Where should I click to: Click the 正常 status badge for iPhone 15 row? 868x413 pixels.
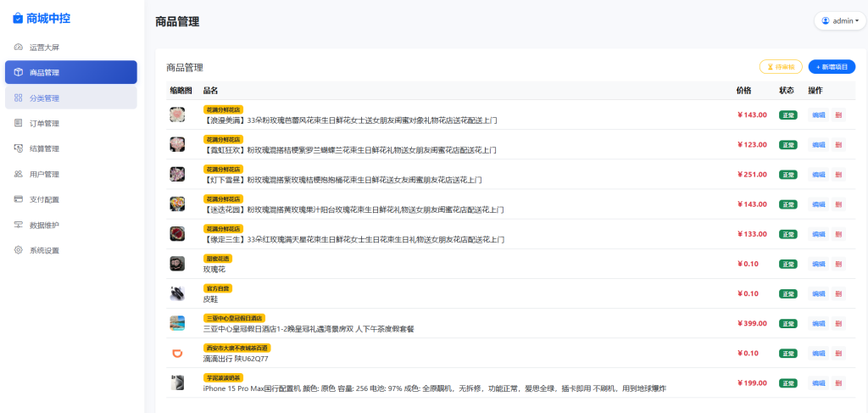[x=788, y=382]
